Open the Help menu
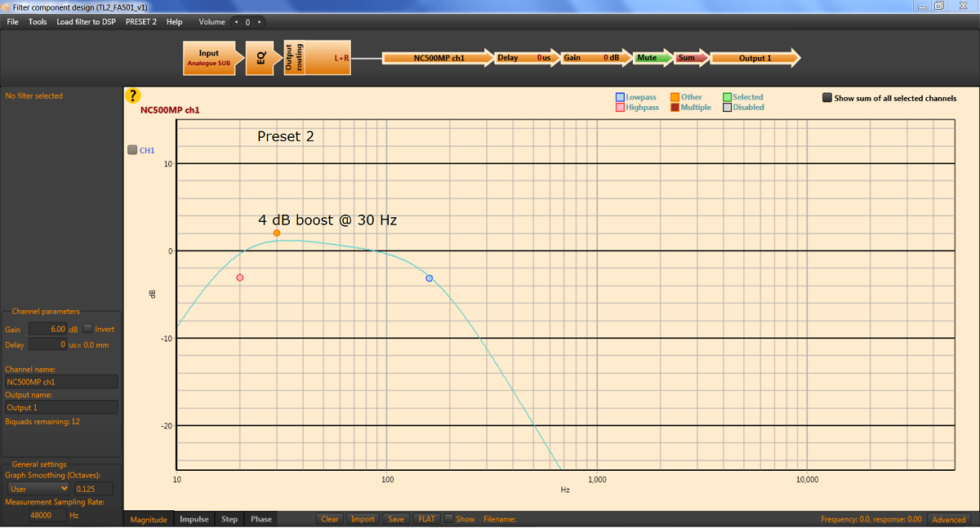 tap(175, 22)
